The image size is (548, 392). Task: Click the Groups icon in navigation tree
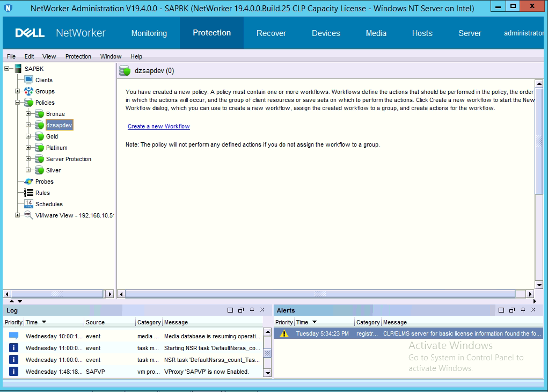click(29, 91)
